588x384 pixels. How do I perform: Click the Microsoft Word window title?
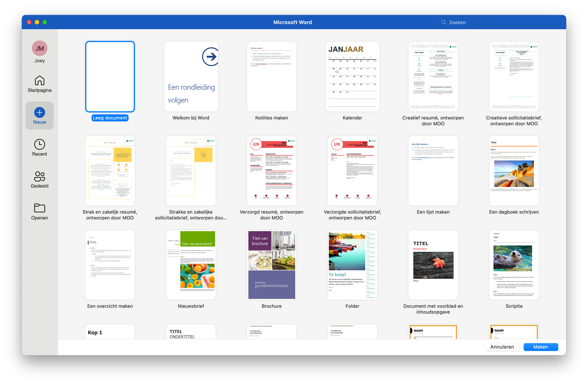point(292,22)
